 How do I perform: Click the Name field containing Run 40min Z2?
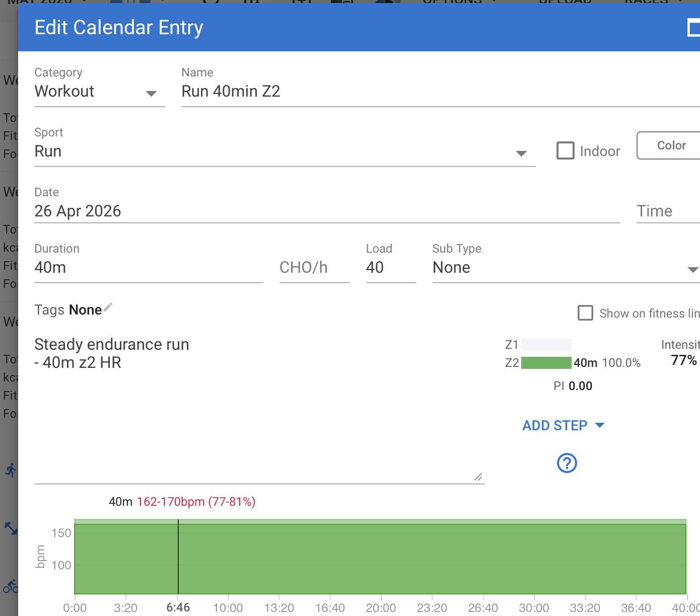(x=441, y=92)
